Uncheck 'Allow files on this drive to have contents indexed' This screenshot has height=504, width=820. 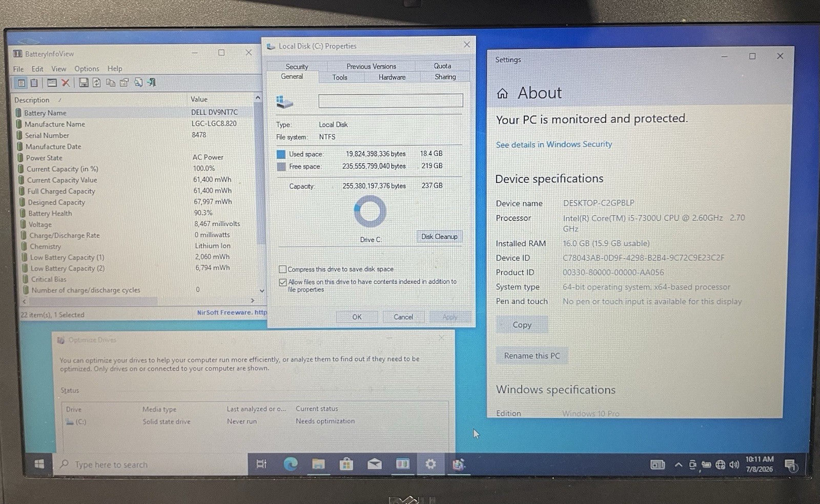[282, 282]
